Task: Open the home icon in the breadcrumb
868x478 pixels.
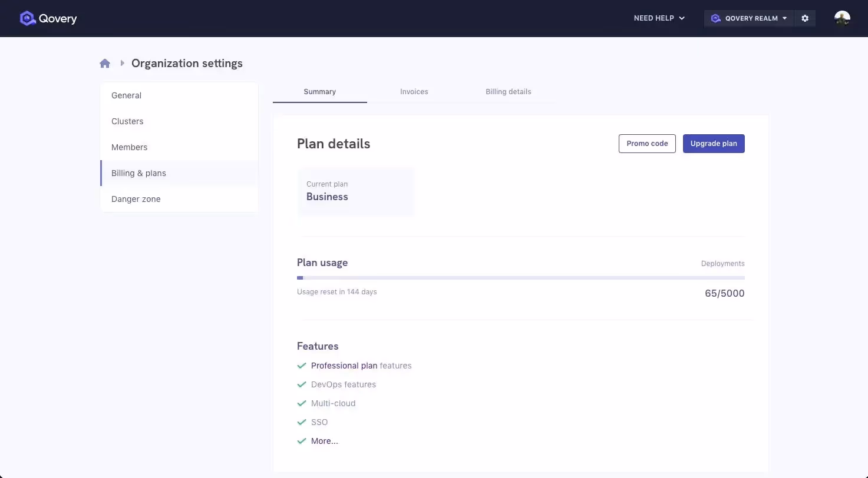Action: pyautogui.click(x=104, y=63)
